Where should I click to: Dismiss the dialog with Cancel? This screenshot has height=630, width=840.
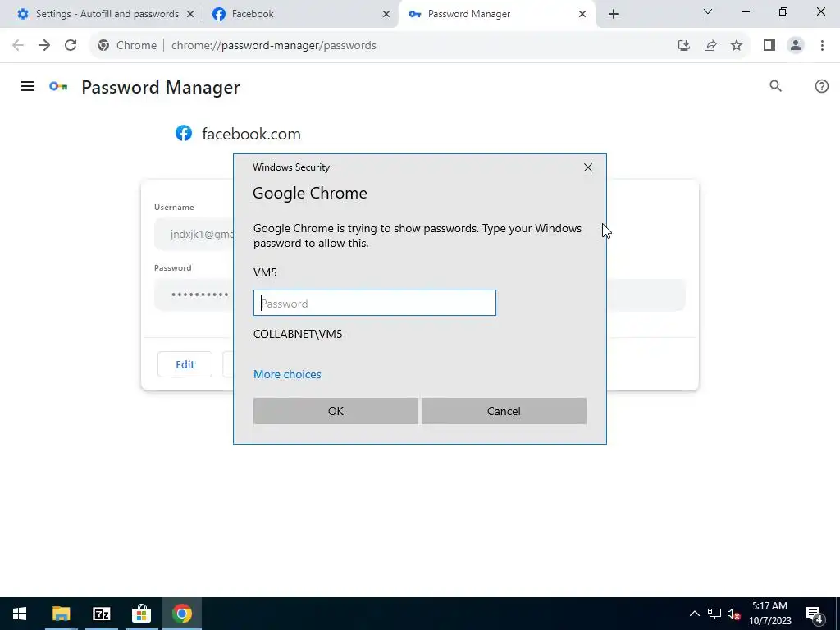tap(504, 411)
